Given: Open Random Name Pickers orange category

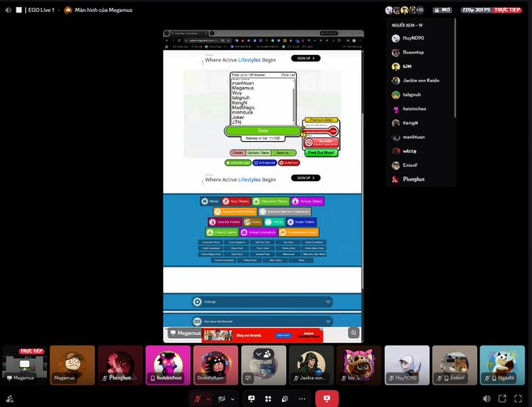Looking at the screenshot, I should [235, 212].
